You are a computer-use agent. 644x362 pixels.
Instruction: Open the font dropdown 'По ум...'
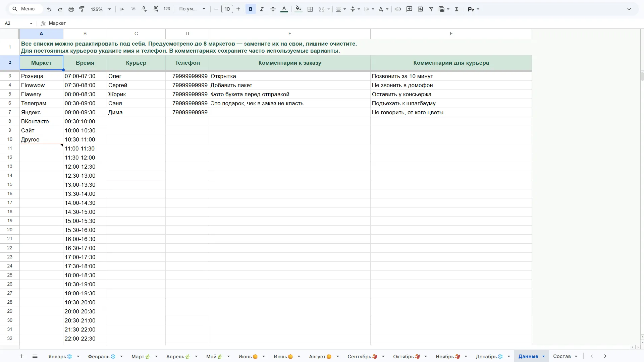[x=192, y=9]
